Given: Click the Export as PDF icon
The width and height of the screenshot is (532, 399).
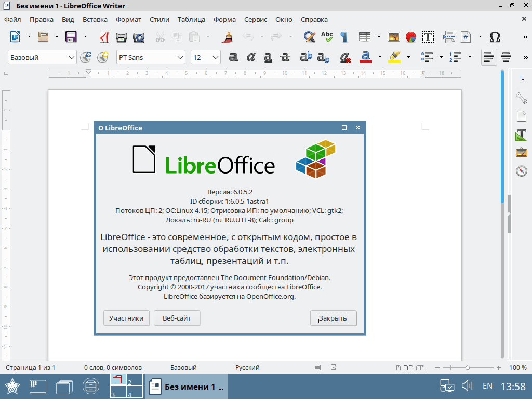Looking at the screenshot, I should 104,37.
